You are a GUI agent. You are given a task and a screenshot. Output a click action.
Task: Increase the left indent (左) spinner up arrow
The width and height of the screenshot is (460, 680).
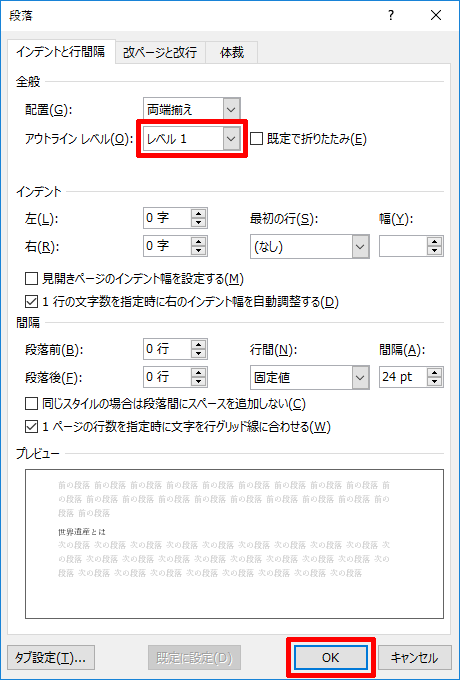[x=199, y=214]
